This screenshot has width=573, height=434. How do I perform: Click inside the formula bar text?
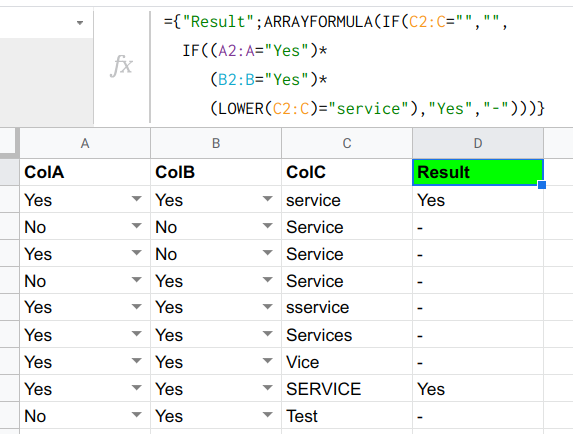click(354, 65)
